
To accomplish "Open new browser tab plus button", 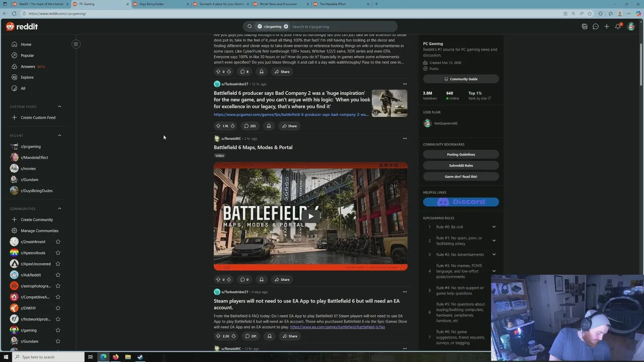I will pyautogui.click(x=376, y=4).
